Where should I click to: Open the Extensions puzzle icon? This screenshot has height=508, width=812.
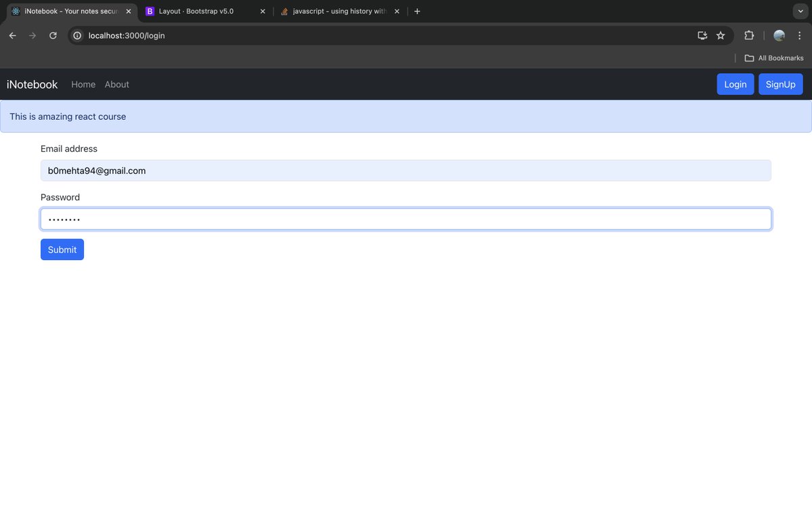coord(749,35)
